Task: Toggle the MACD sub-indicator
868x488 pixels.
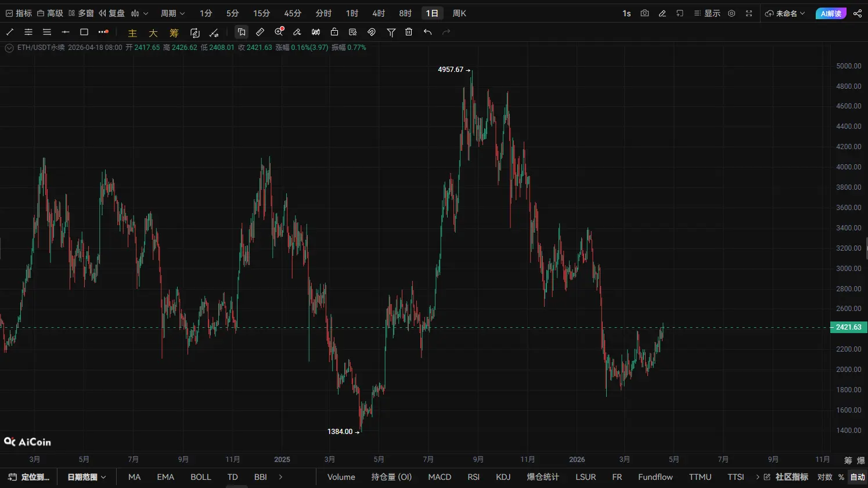Action: [x=440, y=477]
